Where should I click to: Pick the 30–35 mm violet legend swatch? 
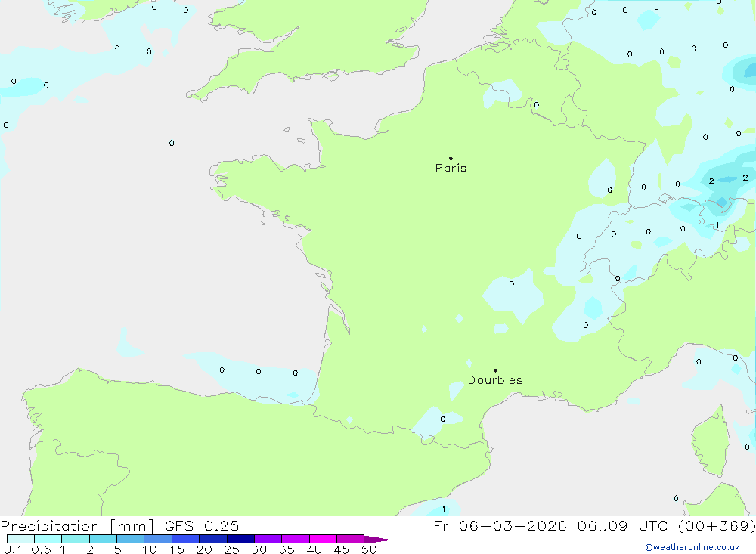[268, 539]
